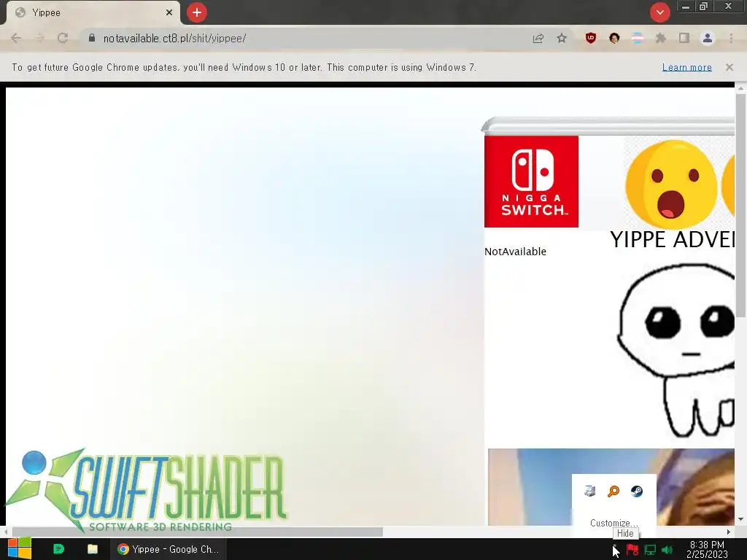
Task: Click the gray device tray popup icon
Action: [589, 491]
